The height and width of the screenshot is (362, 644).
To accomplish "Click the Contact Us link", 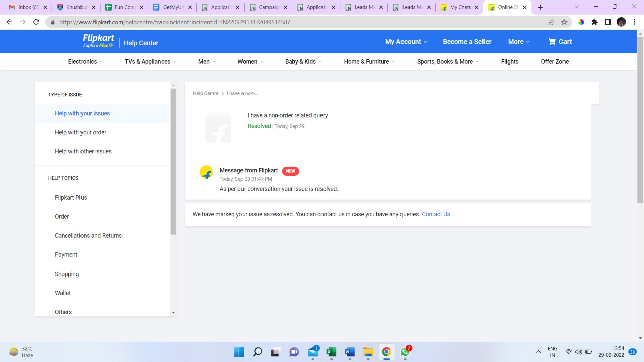I will [436, 214].
